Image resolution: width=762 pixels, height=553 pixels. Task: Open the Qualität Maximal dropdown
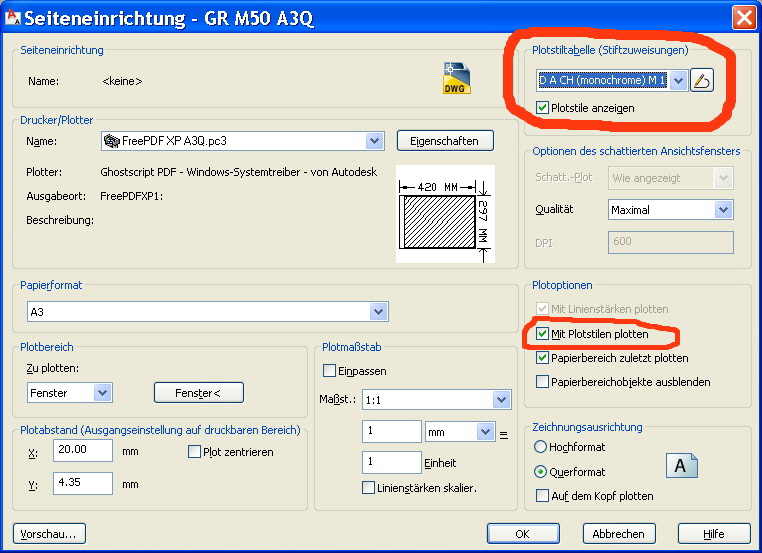(723, 209)
